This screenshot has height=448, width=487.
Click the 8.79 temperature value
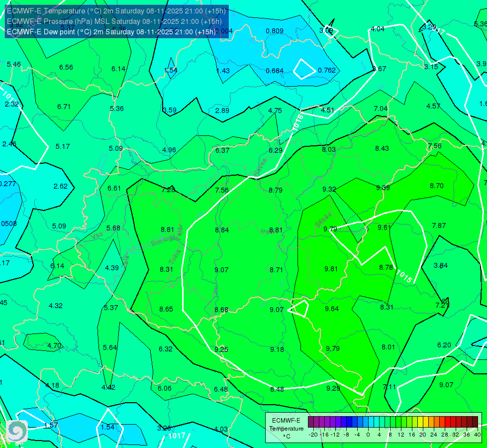pyautogui.click(x=276, y=190)
